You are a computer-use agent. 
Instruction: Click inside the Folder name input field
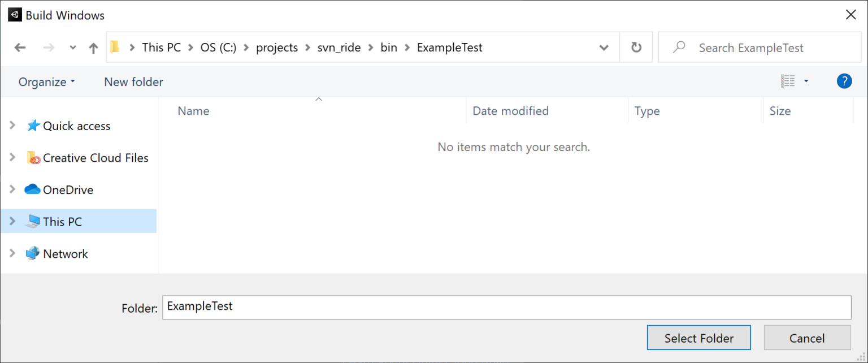click(x=396, y=307)
